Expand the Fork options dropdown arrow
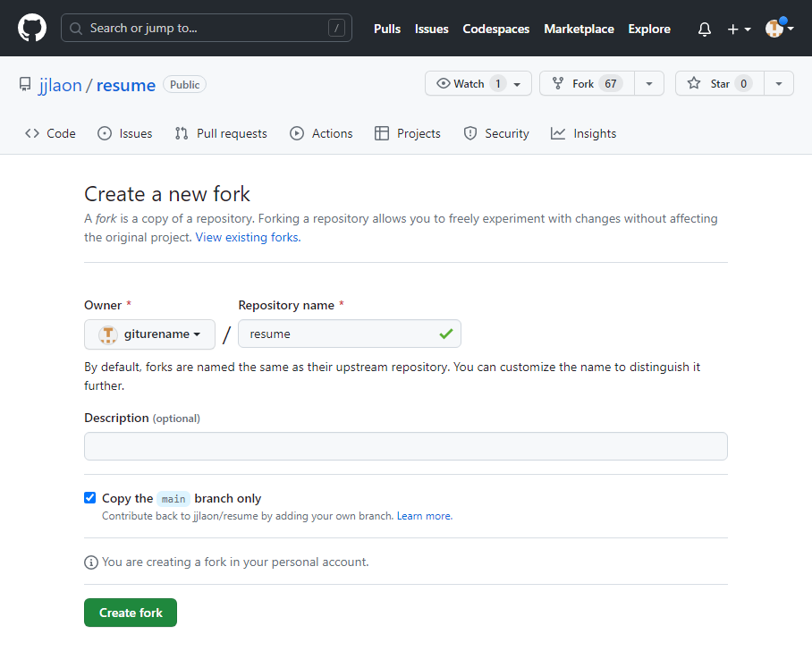This screenshot has height=651, width=812. (649, 83)
